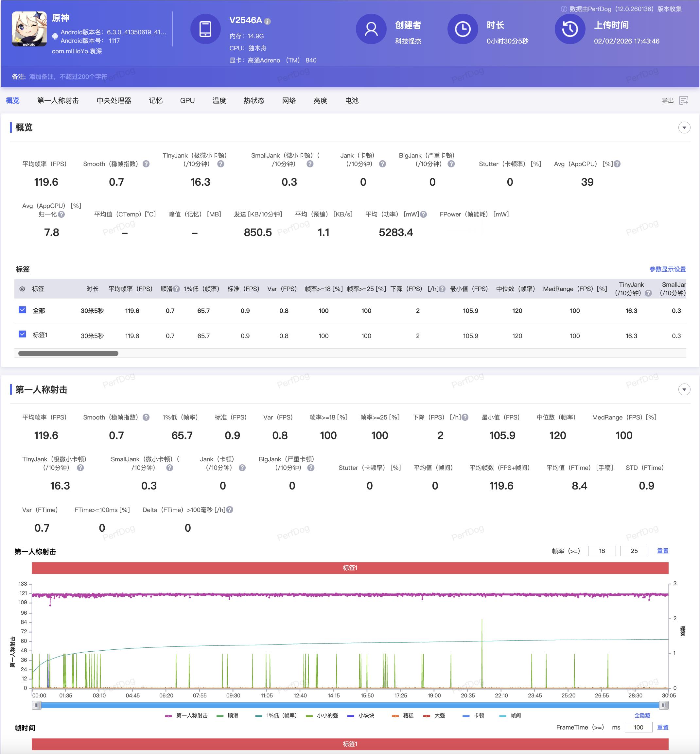Uncheck the 标签1 row checkbox
Screen dimensions: 700x754
point(22,334)
